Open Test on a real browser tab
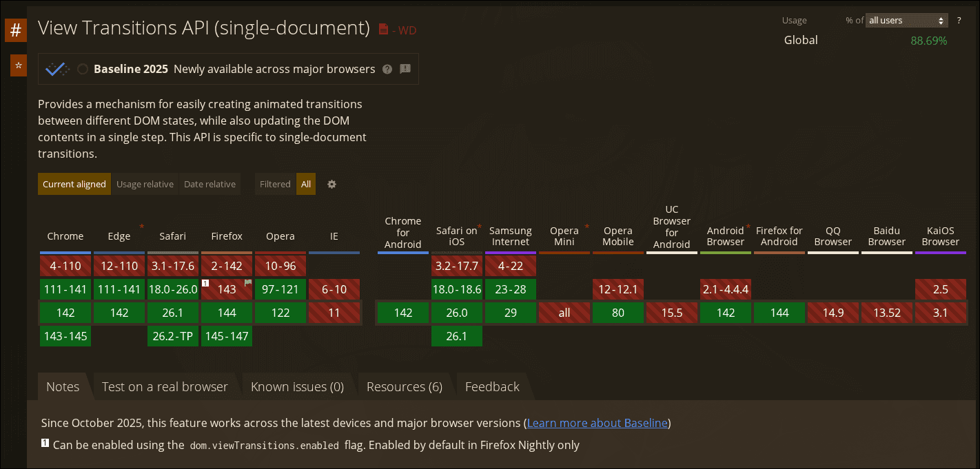This screenshot has width=980, height=469. 165,386
